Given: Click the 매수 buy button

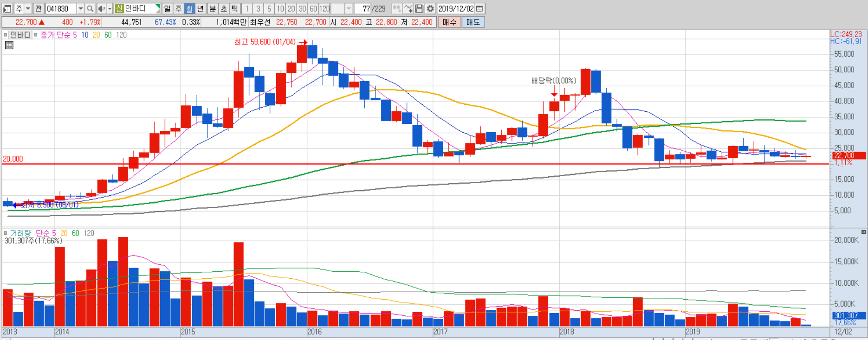Looking at the screenshot, I should [449, 22].
